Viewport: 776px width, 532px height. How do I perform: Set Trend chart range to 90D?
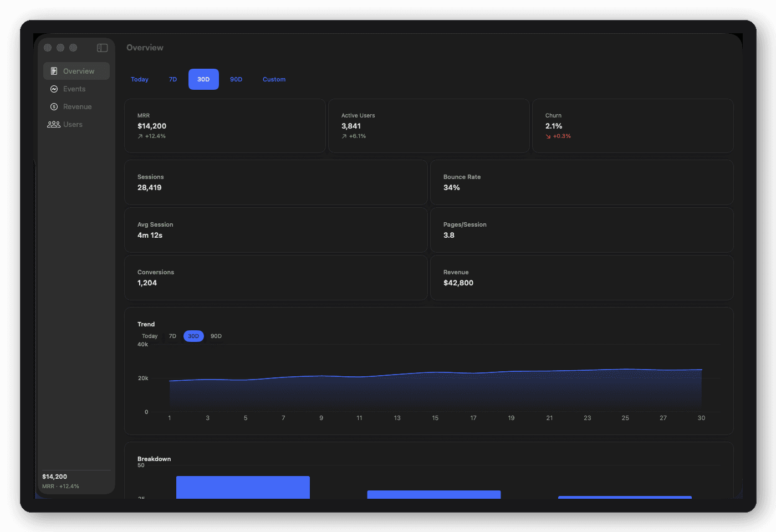pos(216,336)
